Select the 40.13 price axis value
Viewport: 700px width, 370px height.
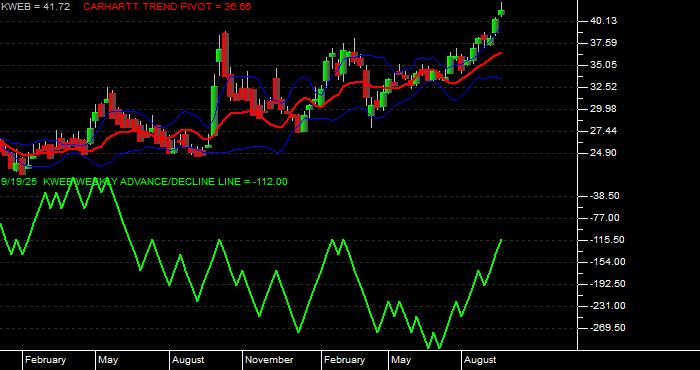click(x=604, y=21)
